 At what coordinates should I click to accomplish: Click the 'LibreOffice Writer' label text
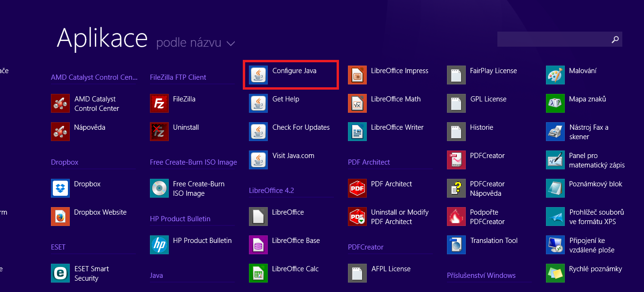point(397,127)
